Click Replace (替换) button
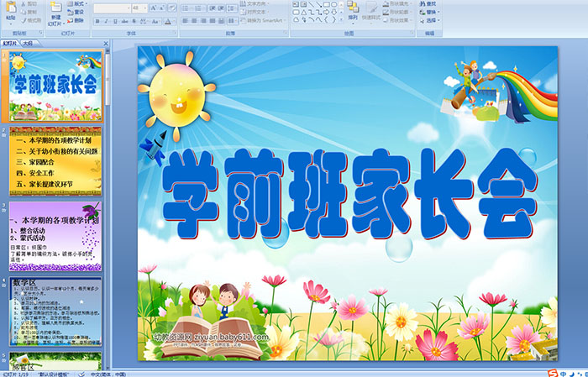Screen dimensions: 588x377 click(x=428, y=12)
